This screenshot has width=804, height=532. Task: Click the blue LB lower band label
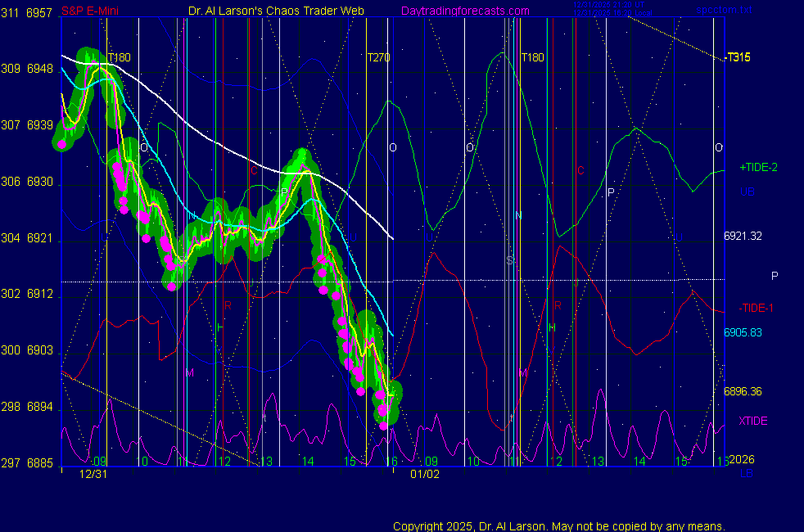click(x=747, y=473)
